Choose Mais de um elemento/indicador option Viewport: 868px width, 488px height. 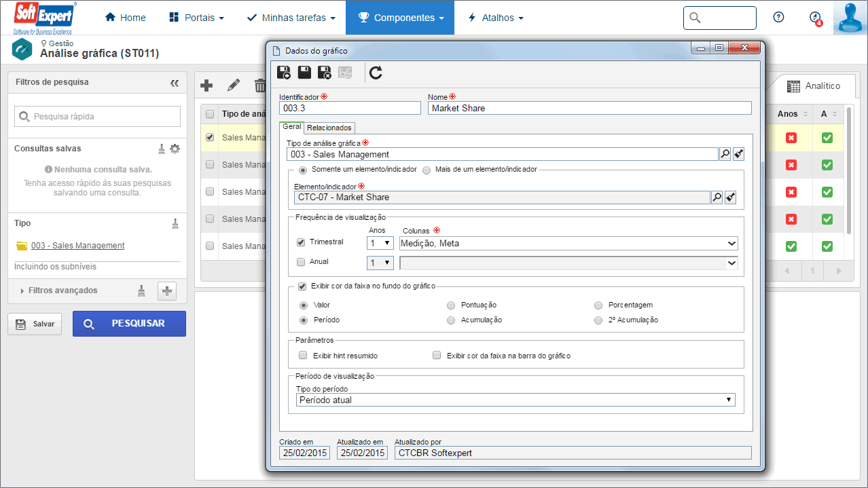(427, 170)
